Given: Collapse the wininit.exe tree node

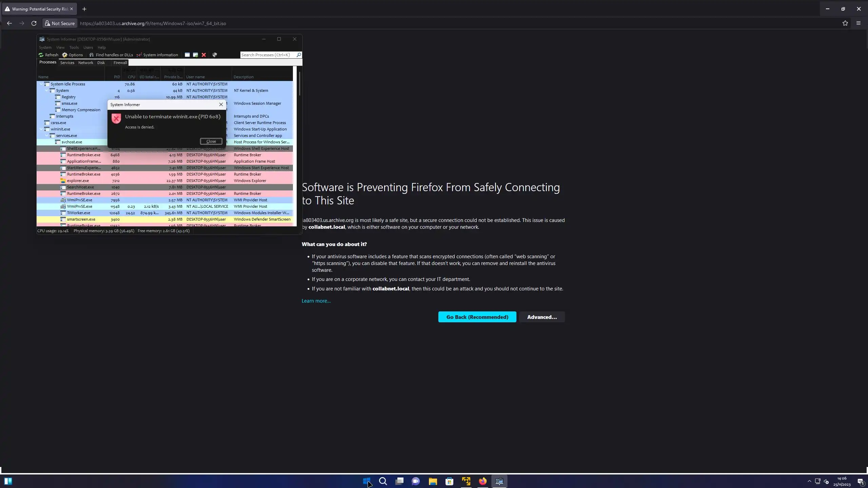Looking at the screenshot, I should [x=41, y=129].
